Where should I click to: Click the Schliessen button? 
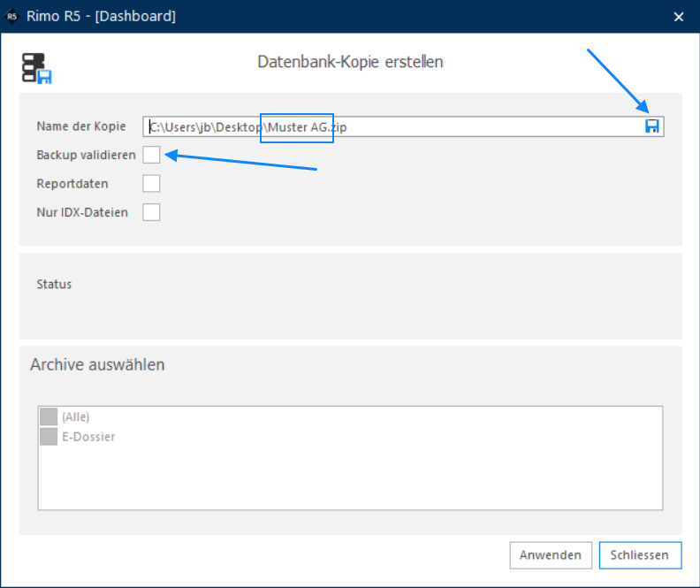(x=640, y=555)
